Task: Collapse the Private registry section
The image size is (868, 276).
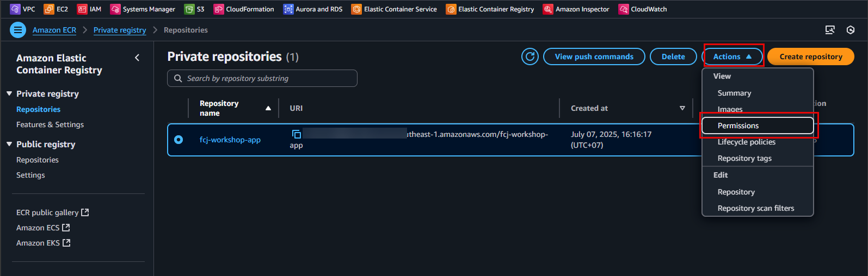Action: 9,93
